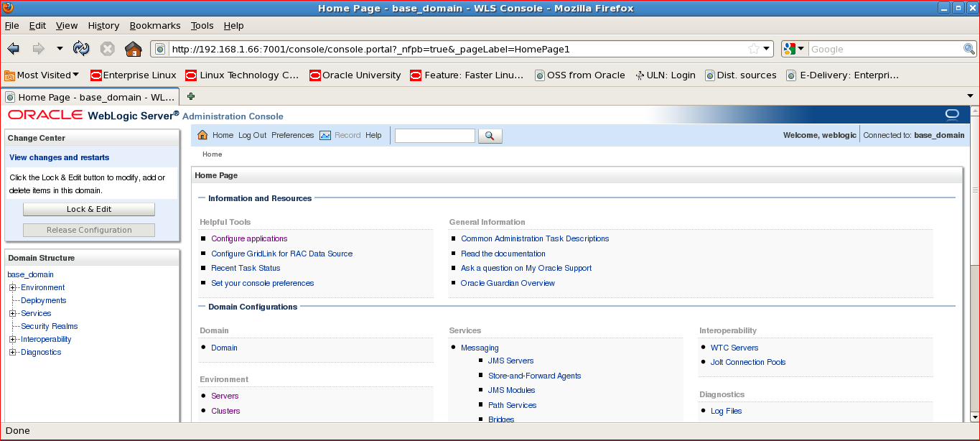This screenshot has width=980, height=441.
Task: Open the Google search engine selector dropdown
Action: [795, 49]
